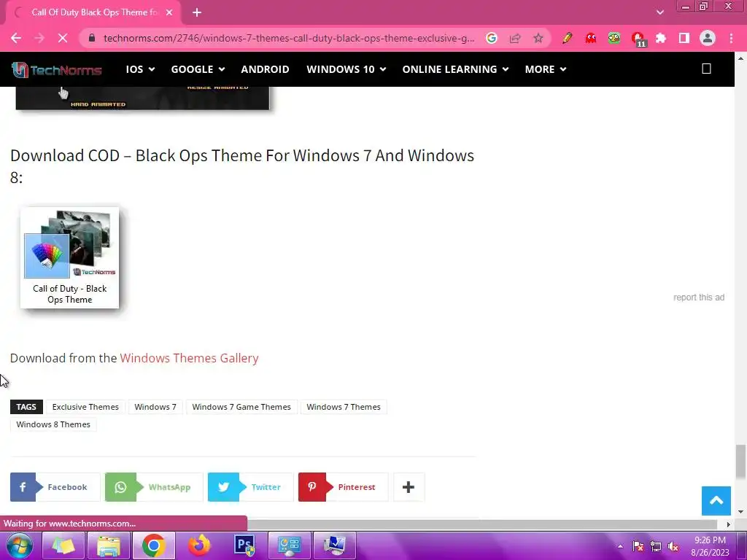Show hidden system tray icons
Viewport: 747px width, 560px height.
(x=620, y=547)
